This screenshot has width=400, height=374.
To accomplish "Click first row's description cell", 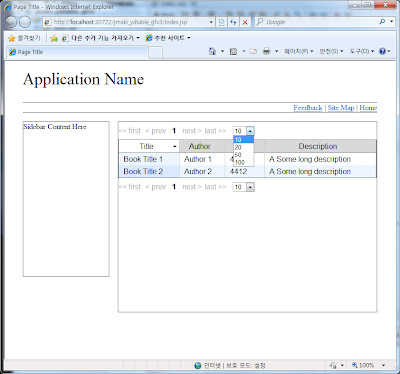I will tap(320, 159).
